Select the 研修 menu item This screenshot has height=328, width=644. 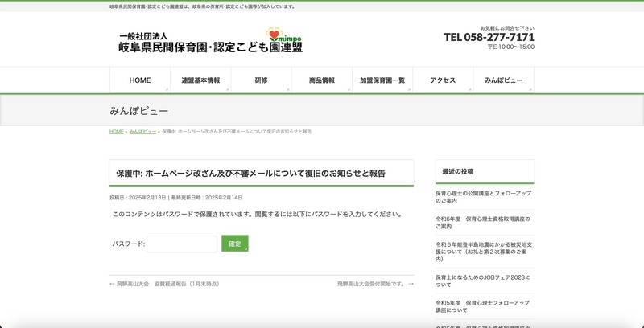tap(261, 80)
